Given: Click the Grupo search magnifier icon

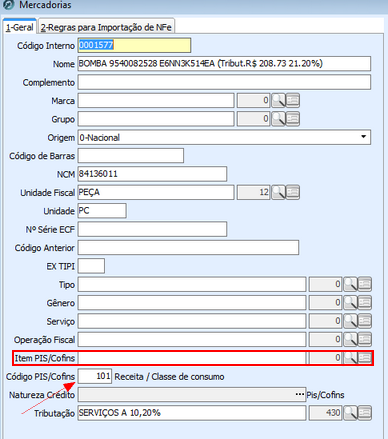Looking at the screenshot, I should (278, 119).
